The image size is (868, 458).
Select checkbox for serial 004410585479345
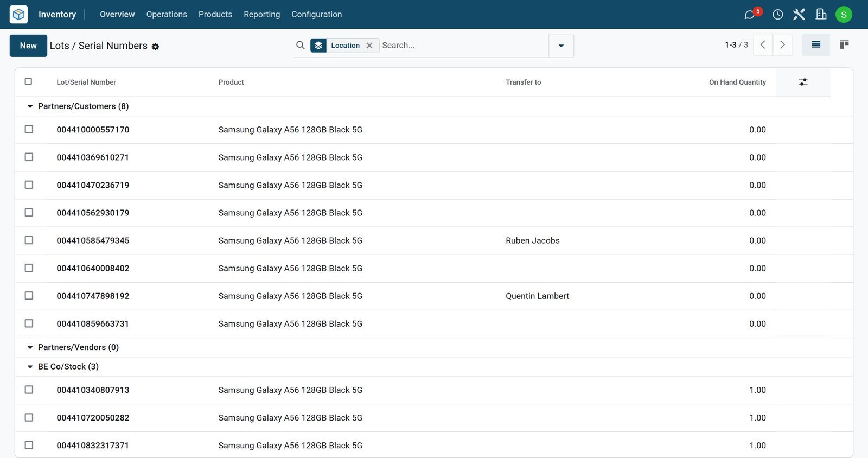click(x=29, y=240)
